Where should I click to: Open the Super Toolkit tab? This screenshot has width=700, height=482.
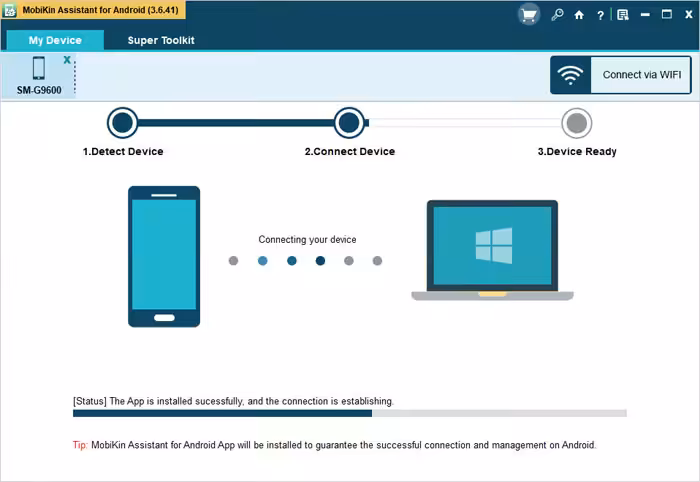coord(161,40)
